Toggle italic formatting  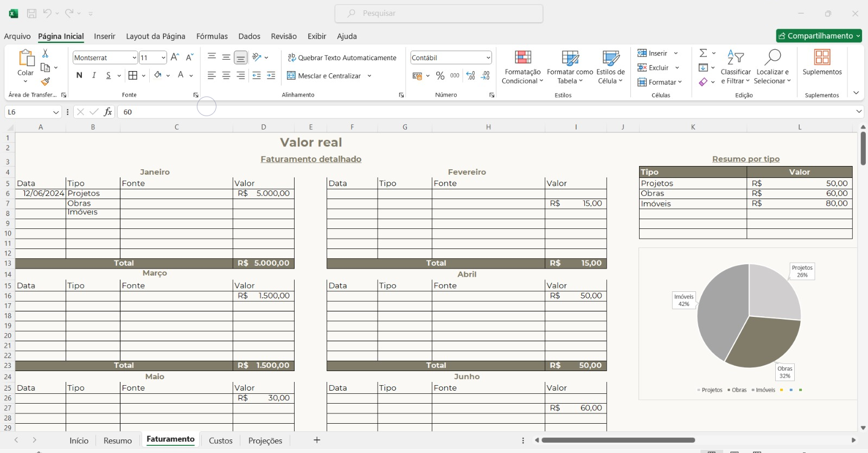94,75
